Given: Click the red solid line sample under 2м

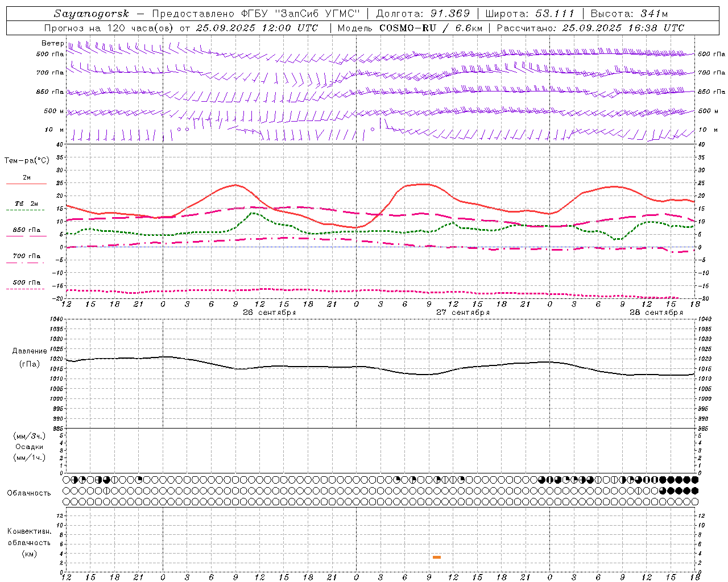Looking at the screenshot, I should click(x=26, y=184).
